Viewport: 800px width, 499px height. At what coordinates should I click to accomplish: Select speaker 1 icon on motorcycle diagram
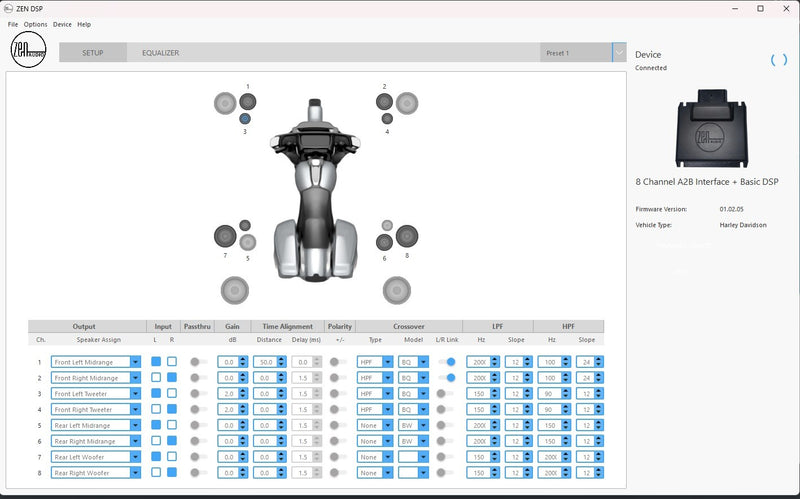[247, 101]
